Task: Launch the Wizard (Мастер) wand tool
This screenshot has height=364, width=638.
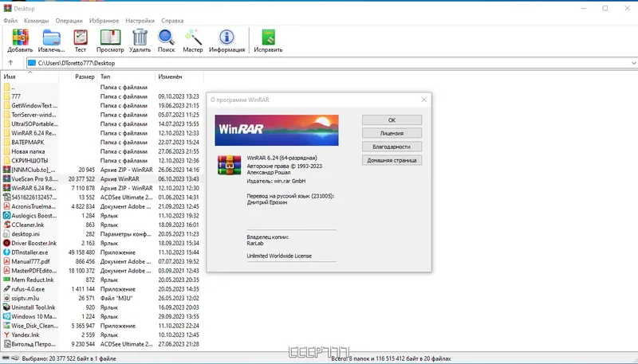Action: coord(193,37)
